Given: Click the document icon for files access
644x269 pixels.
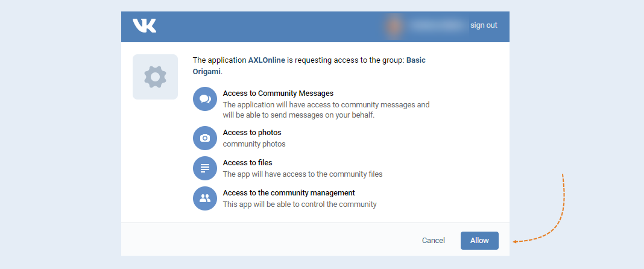Looking at the screenshot, I should tap(205, 168).
